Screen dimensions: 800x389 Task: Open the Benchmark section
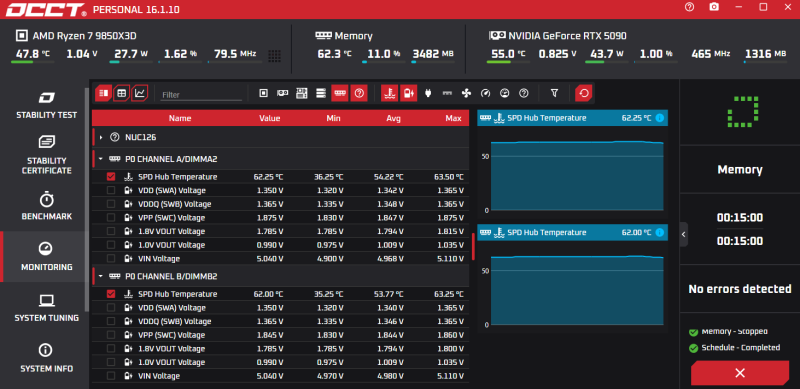(46, 206)
